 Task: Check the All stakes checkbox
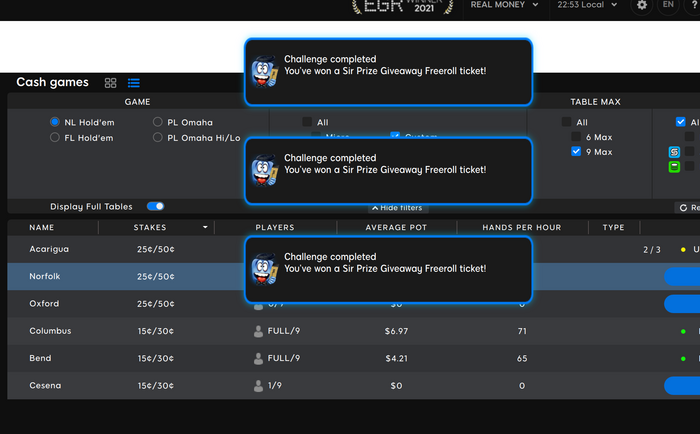[x=307, y=122]
